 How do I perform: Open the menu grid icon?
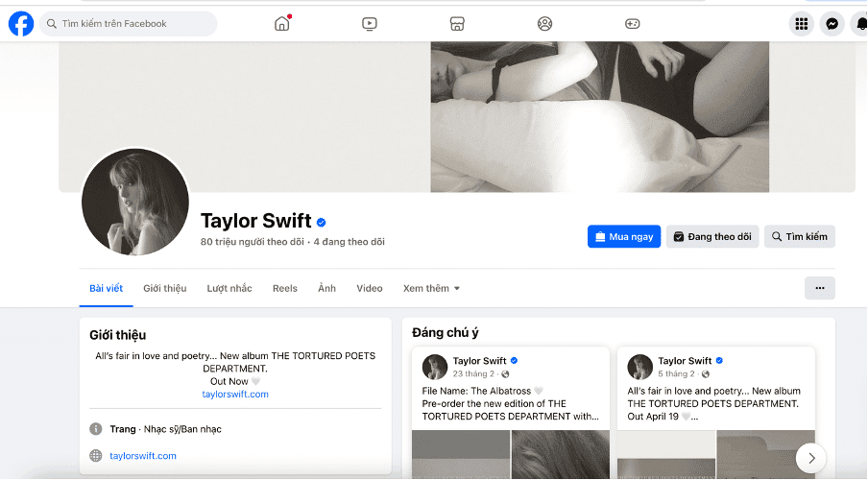tap(802, 24)
